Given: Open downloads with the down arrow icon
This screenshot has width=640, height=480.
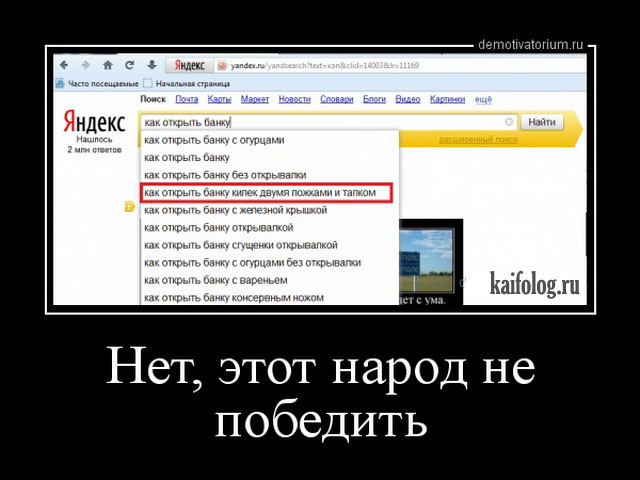Looking at the screenshot, I should (x=152, y=65).
